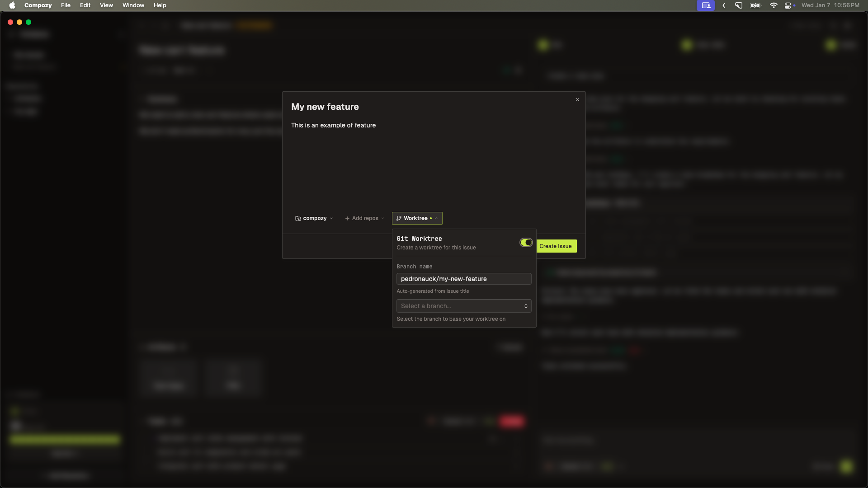Open the View menu
The width and height of the screenshot is (868, 488).
[106, 5]
